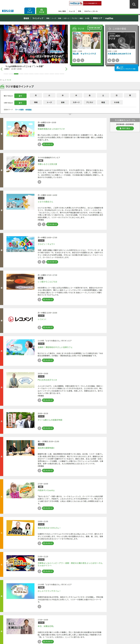Open globe icon for おしゃべりランチタイム!
140x644 pixels.
[39, 607]
